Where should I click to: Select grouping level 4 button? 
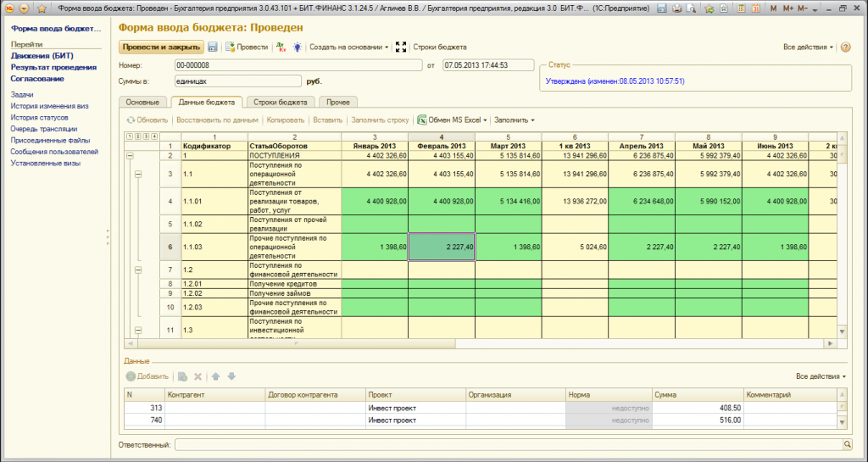click(154, 136)
